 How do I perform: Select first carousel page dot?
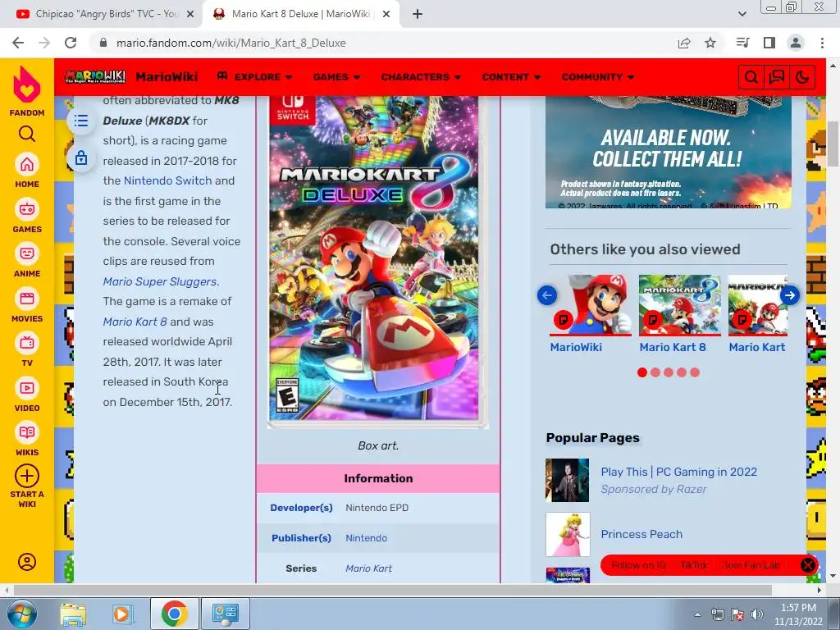tap(642, 372)
